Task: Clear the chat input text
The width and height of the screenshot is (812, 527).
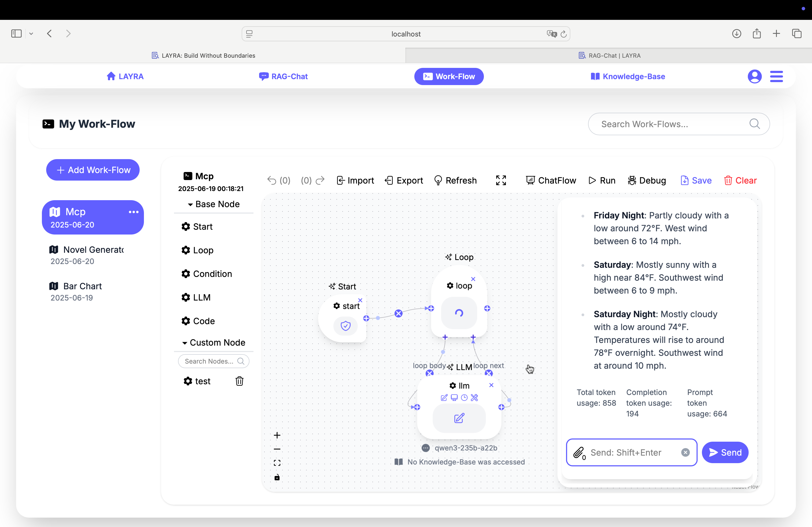Action: point(685,452)
